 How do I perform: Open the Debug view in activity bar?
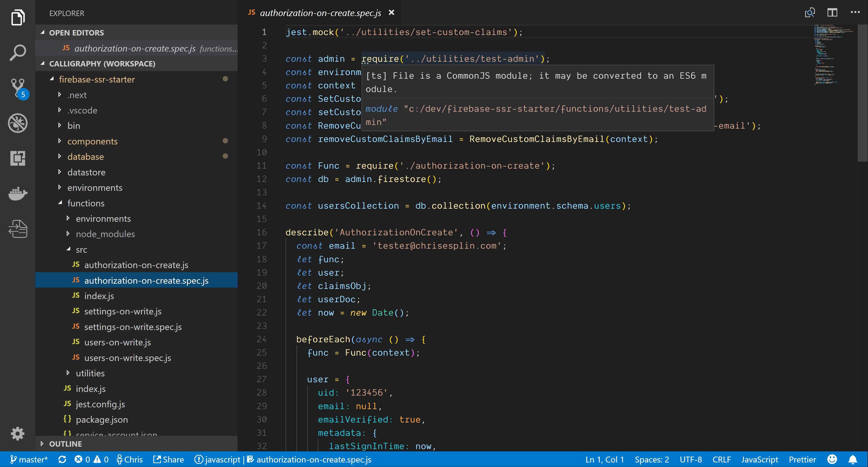click(x=18, y=123)
